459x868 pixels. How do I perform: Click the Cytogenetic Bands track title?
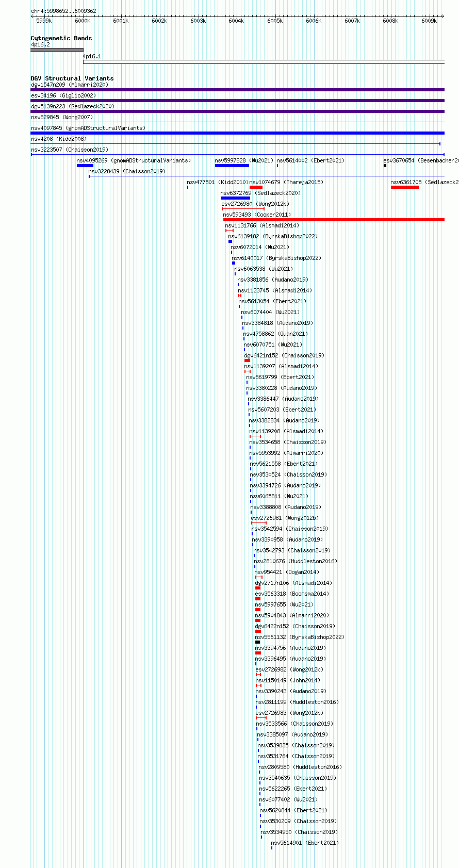coord(61,38)
